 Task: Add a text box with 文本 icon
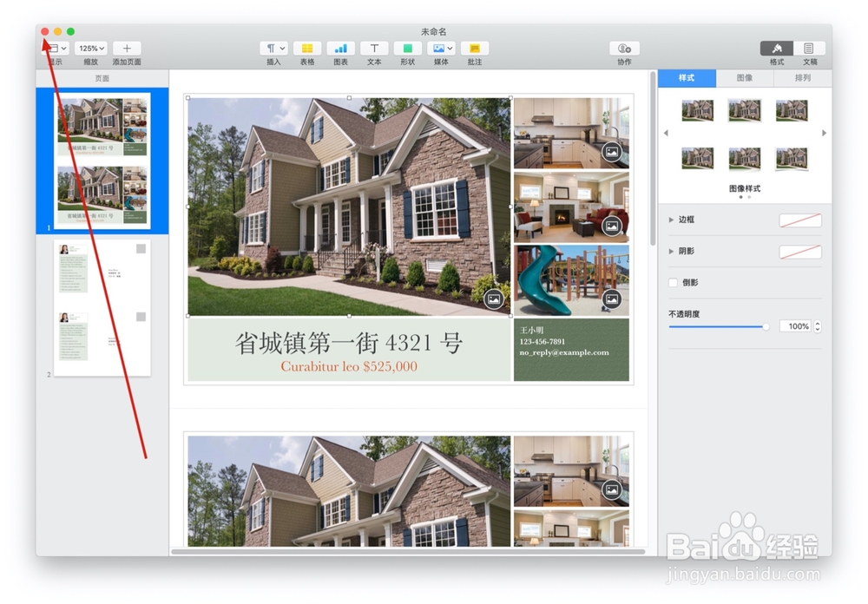click(x=374, y=49)
